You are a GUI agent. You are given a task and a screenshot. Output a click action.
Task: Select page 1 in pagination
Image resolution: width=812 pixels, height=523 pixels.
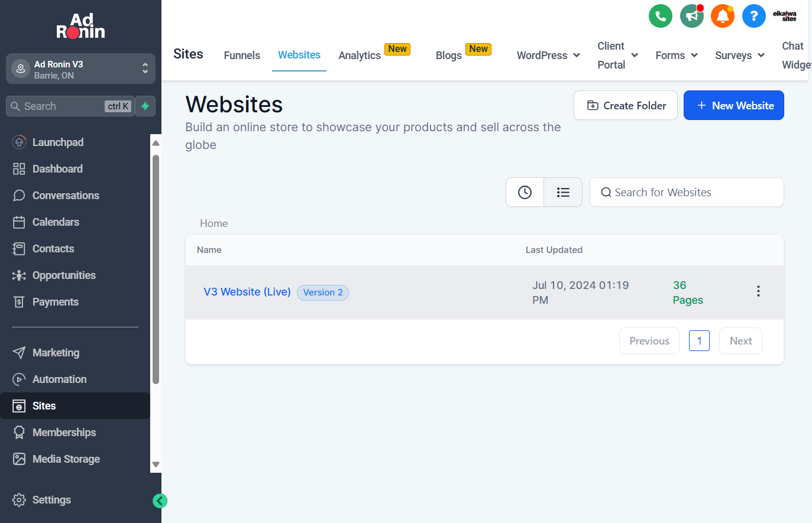tap(699, 341)
